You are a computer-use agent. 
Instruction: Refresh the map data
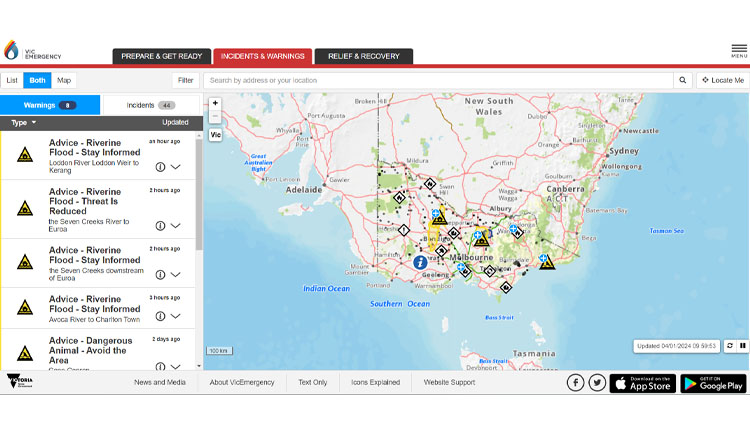pyautogui.click(x=729, y=346)
